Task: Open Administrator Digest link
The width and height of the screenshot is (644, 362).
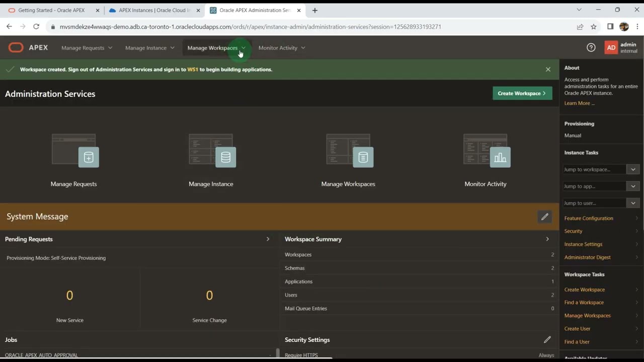Action: (x=587, y=257)
